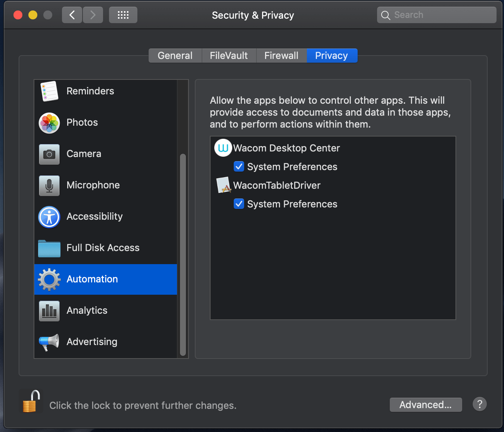Open the Camera privacy settings

(x=84, y=154)
